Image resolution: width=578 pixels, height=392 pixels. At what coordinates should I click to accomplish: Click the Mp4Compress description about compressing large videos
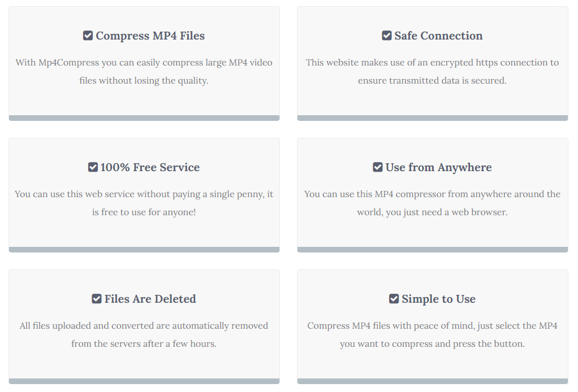[x=144, y=71]
